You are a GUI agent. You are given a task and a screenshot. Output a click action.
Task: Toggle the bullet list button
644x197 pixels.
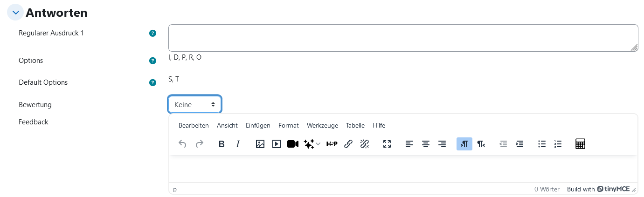(542, 144)
